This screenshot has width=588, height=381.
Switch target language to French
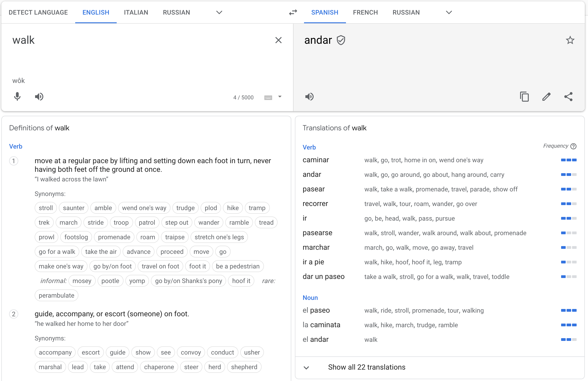(x=365, y=12)
